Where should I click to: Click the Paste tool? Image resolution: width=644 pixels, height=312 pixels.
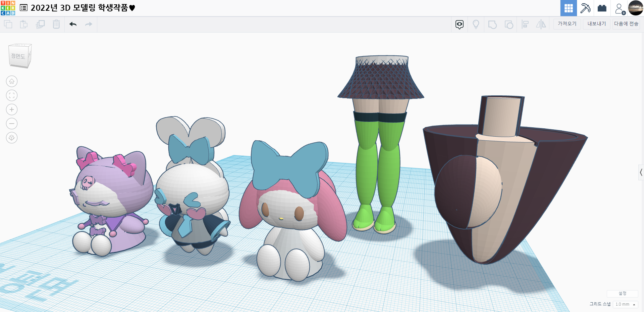click(24, 24)
